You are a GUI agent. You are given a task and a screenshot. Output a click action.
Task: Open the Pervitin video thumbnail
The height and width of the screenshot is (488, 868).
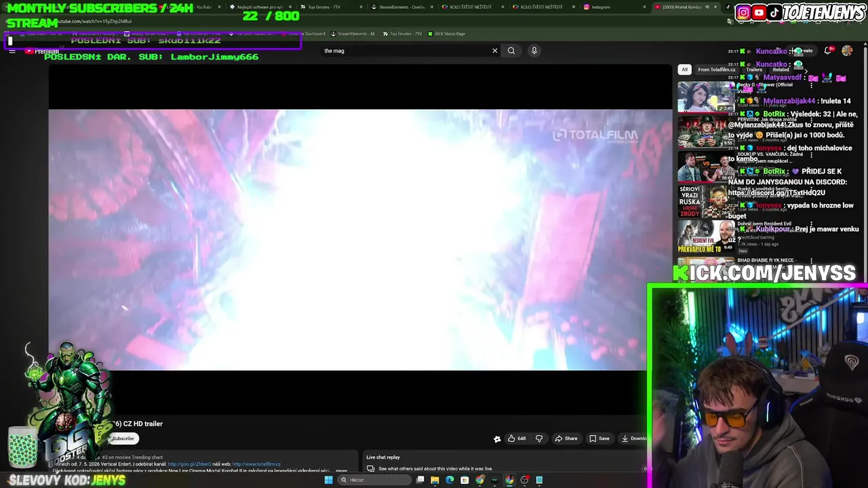[706, 131]
